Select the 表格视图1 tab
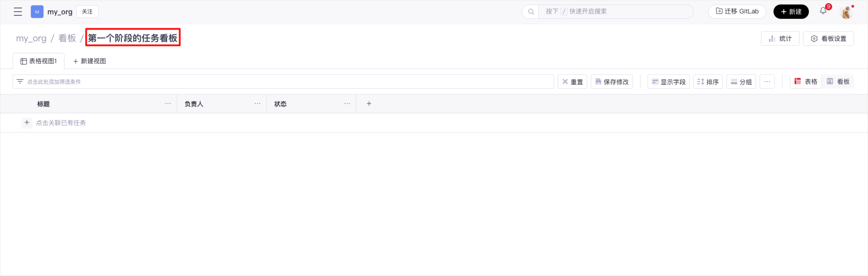The height and width of the screenshot is (276, 868). [x=39, y=61]
